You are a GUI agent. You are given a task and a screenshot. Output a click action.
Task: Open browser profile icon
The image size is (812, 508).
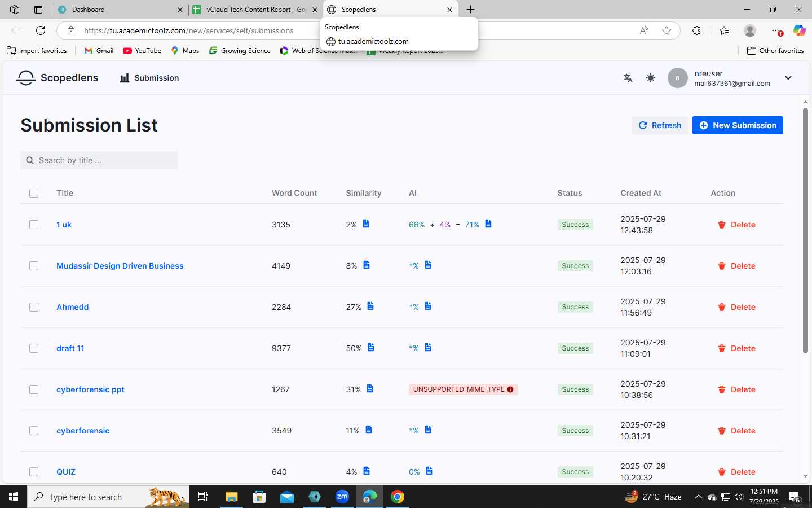pyautogui.click(x=750, y=30)
